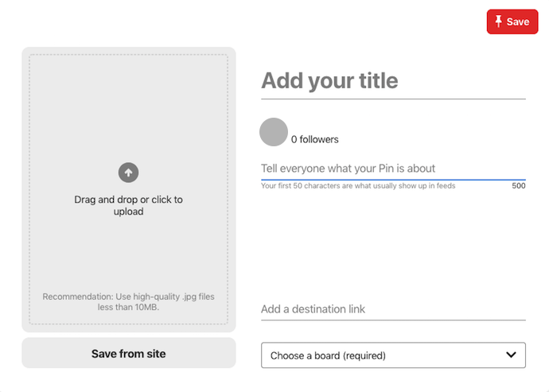The height and width of the screenshot is (392, 549).
Task: Click the 500 character counter
Action: pos(518,185)
